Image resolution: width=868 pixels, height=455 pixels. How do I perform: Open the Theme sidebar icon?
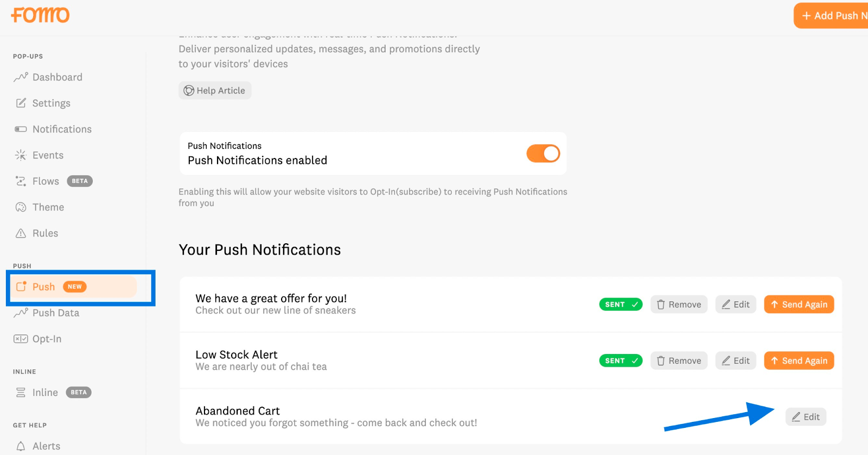(x=21, y=207)
